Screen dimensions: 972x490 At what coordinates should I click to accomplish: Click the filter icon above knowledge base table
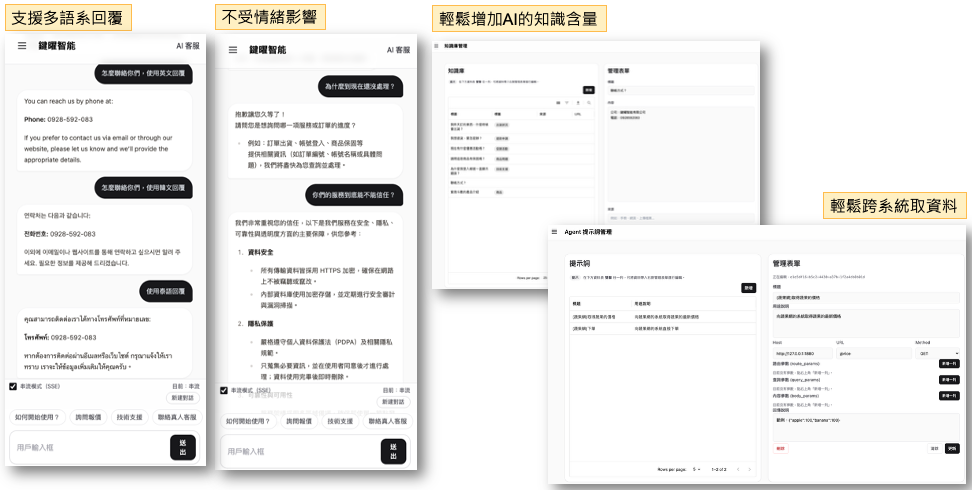point(566,102)
